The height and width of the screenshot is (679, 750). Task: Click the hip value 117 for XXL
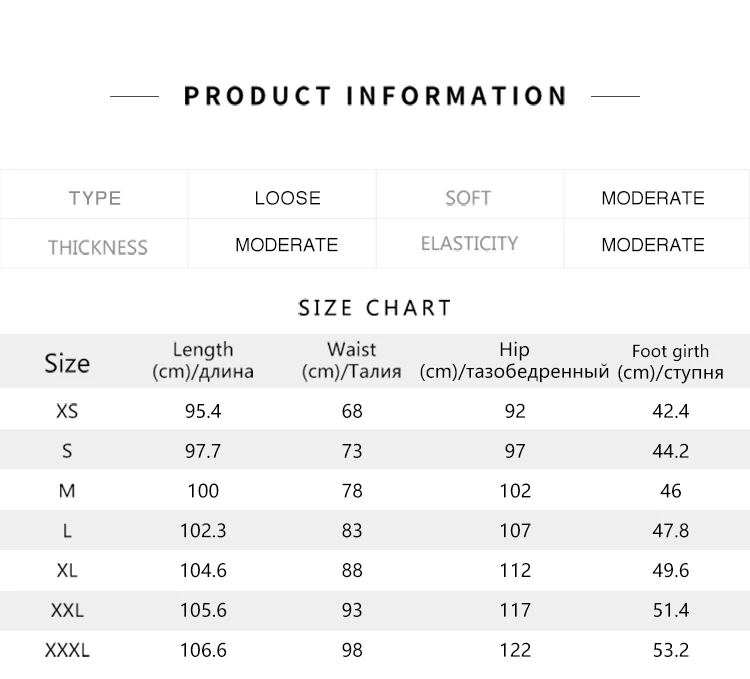coord(515,610)
